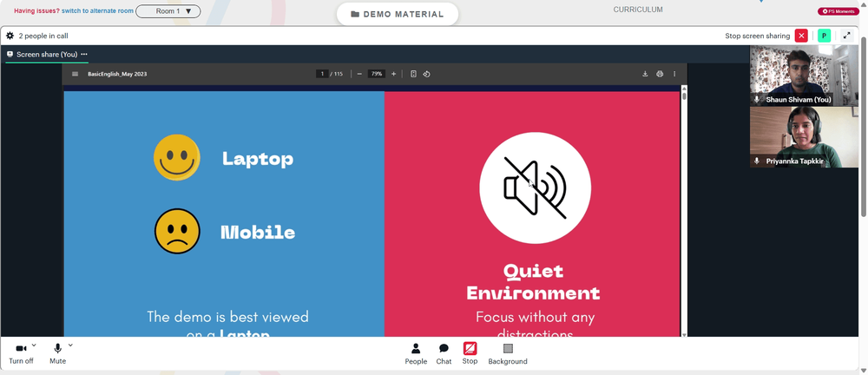This screenshot has width=868, height=375.
Task: Turn off the camera
Action: click(21, 353)
